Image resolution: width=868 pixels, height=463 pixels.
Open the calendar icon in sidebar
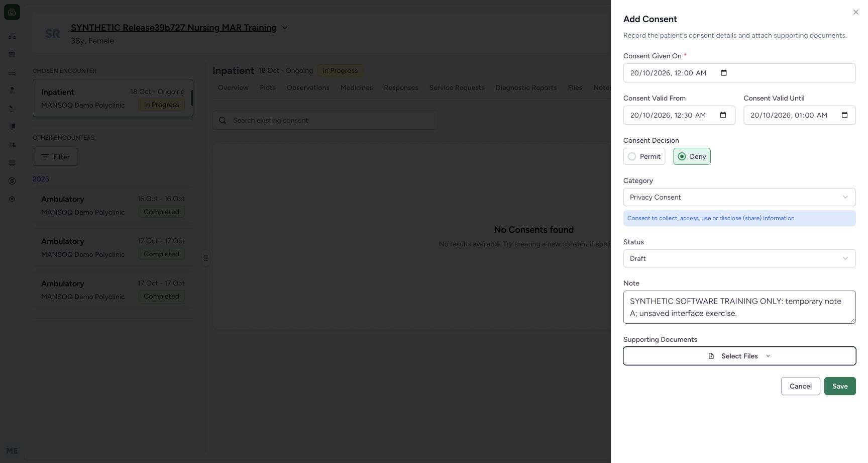[12, 54]
